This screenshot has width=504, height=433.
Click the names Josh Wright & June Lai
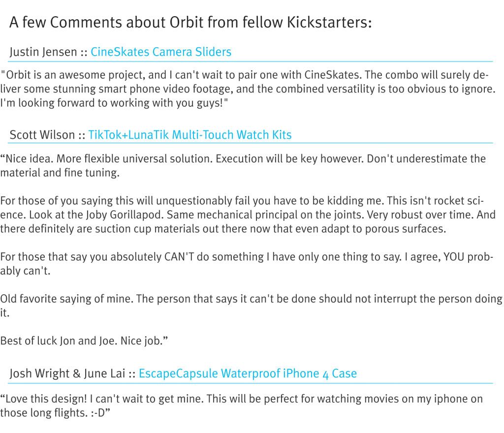click(67, 373)
